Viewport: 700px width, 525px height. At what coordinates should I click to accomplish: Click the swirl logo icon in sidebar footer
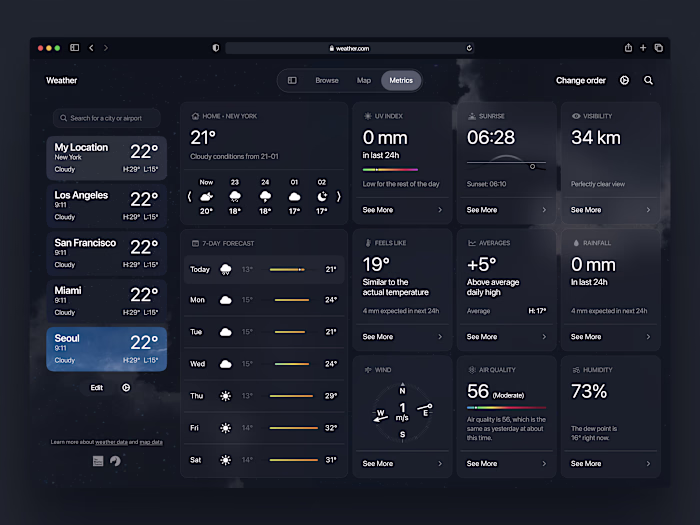115,461
